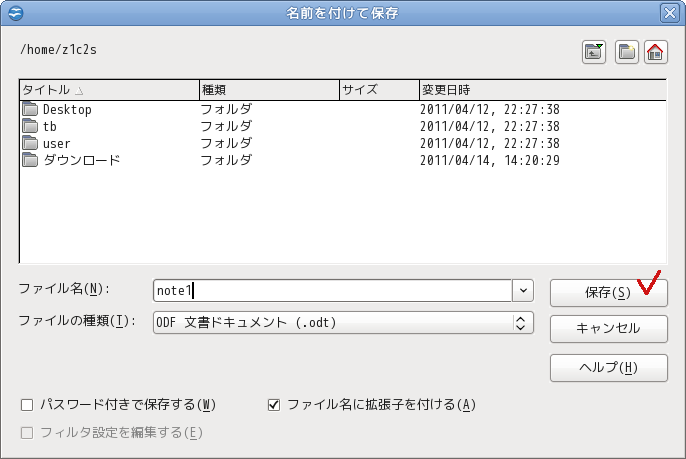
Task: Sort list by サイズ column header
Action: (379, 90)
